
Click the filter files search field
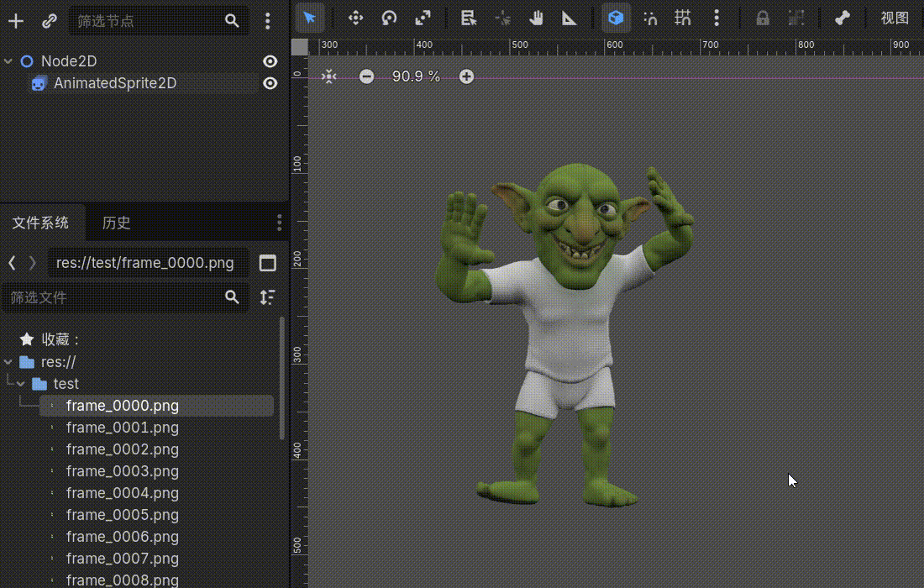[x=125, y=297]
